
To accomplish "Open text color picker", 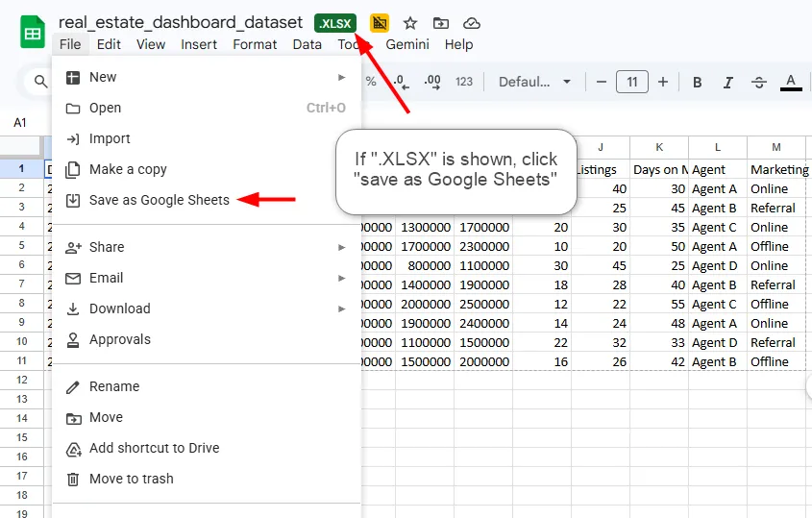I will tap(791, 82).
